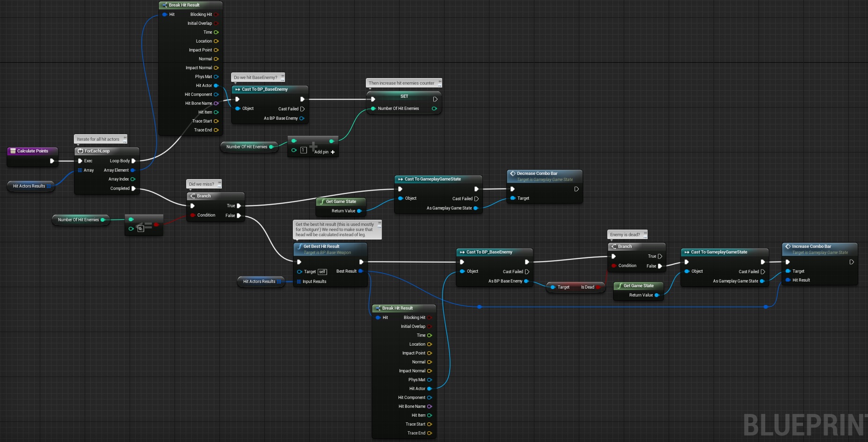Image resolution: width=868 pixels, height=442 pixels.
Task: Click Condition pin on Branch under 'Enemy is dead?'
Action: point(613,266)
